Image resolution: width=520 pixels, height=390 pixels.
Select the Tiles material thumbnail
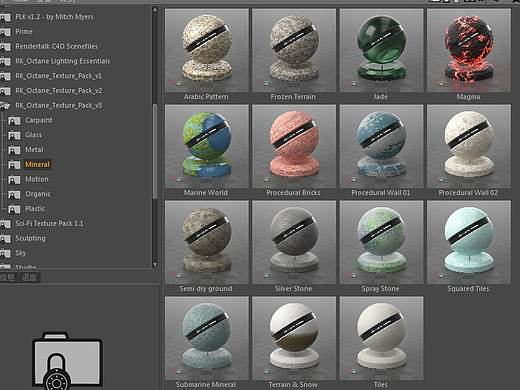point(381,338)
